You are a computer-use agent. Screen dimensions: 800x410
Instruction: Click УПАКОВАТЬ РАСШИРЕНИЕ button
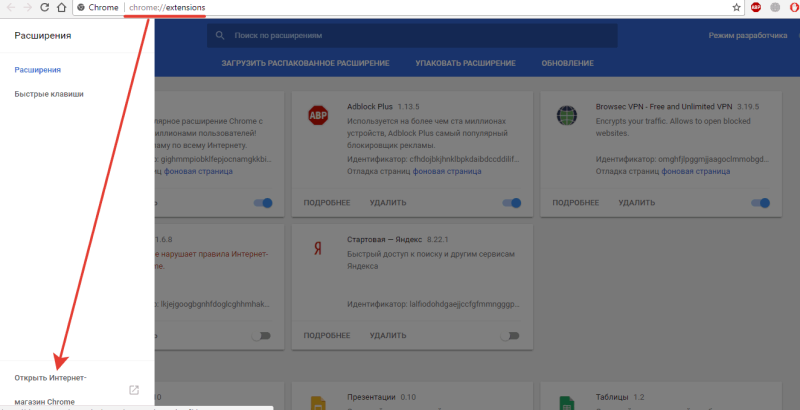point(465,63)
